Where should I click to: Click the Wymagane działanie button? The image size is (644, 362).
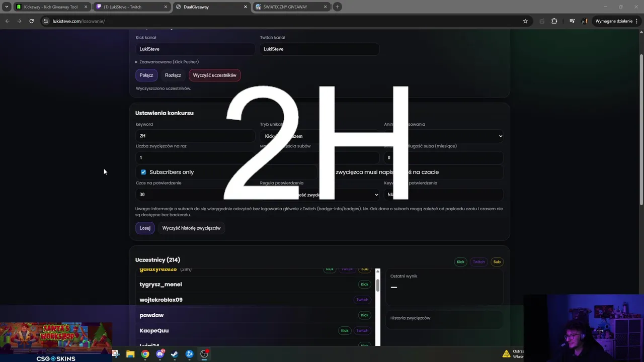pyautogui.click(x=617, y=21)
